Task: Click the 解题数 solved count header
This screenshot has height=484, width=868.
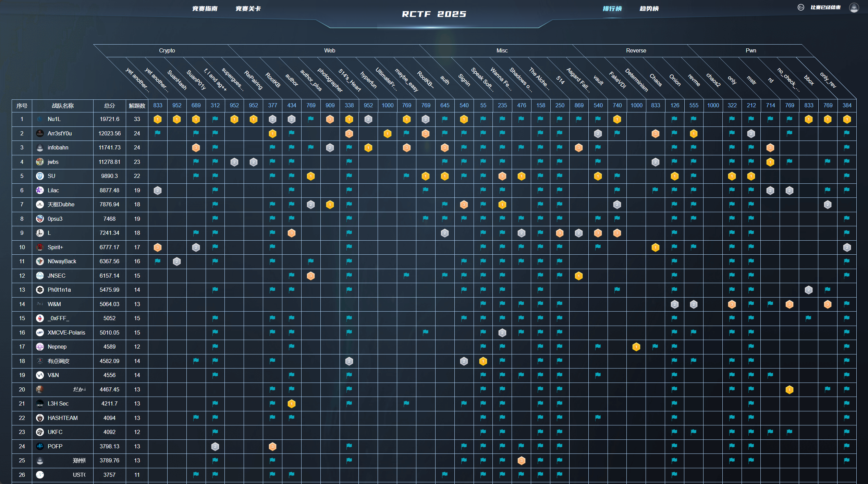Action: pyautogui.click(x=137, y=106)
